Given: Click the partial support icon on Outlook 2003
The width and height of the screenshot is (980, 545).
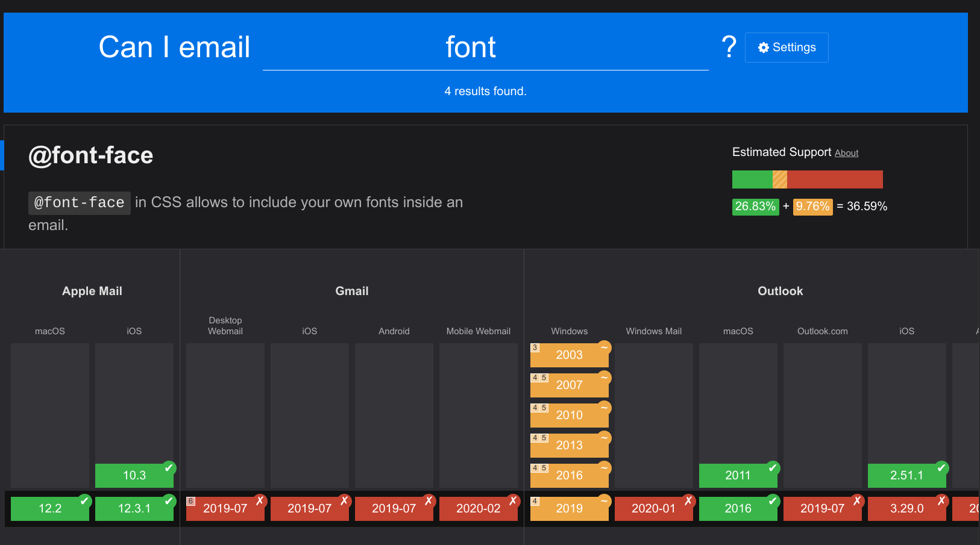Looking at the screenshot, I should coord(605,347).
